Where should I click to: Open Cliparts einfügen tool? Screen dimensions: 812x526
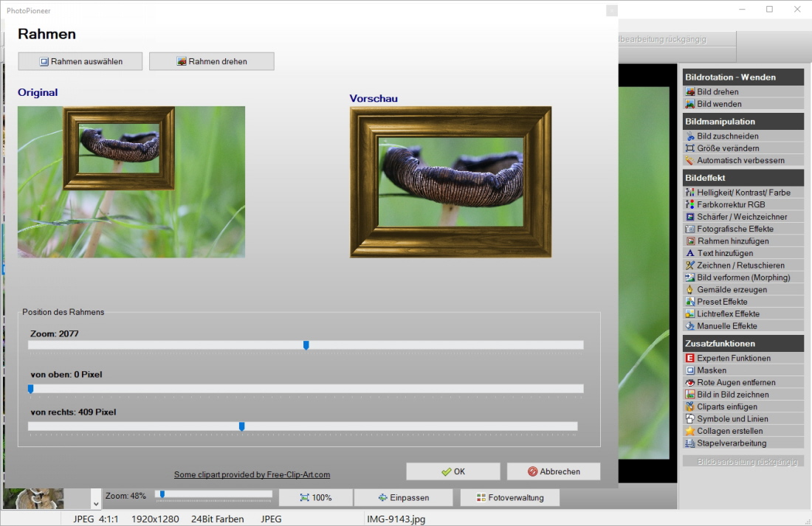[726, 406]
